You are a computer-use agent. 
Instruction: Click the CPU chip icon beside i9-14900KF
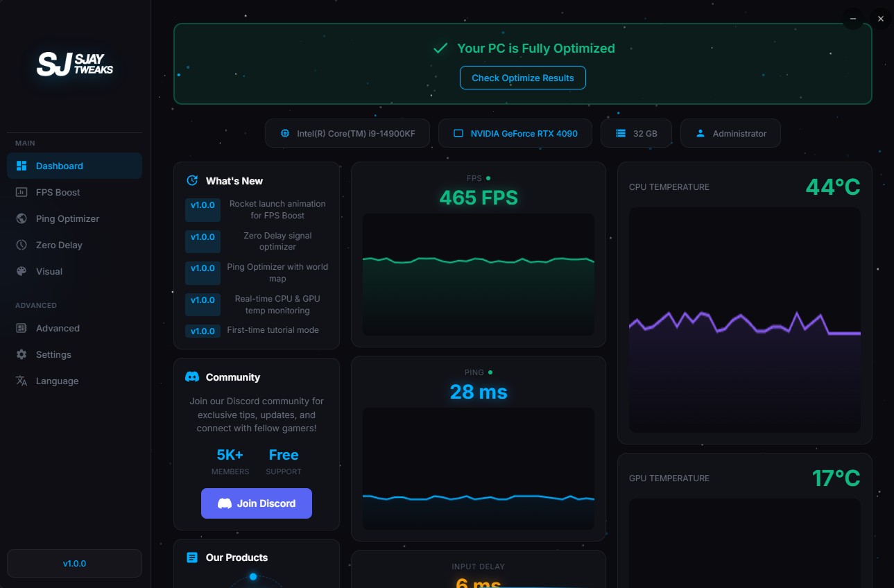tap(284, 133)
